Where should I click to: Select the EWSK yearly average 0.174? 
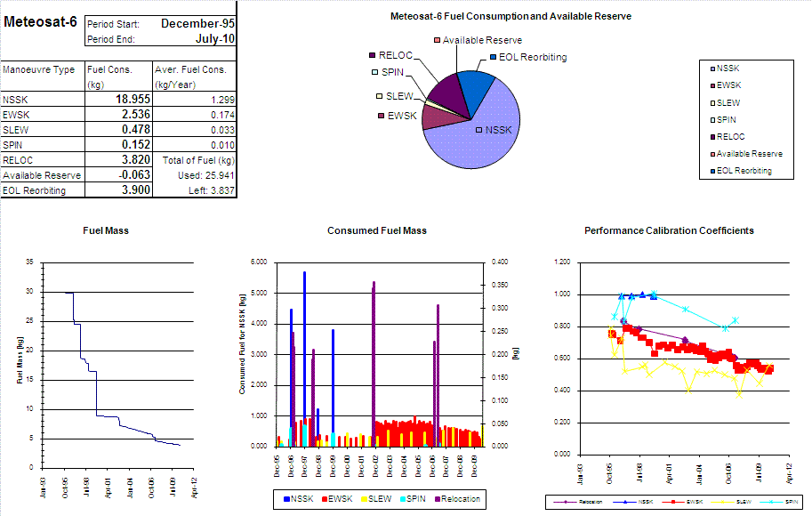pos(222,115)
